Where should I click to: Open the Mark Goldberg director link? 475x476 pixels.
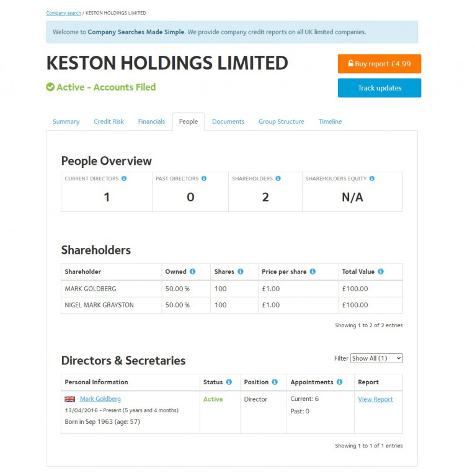coord(100,399)
